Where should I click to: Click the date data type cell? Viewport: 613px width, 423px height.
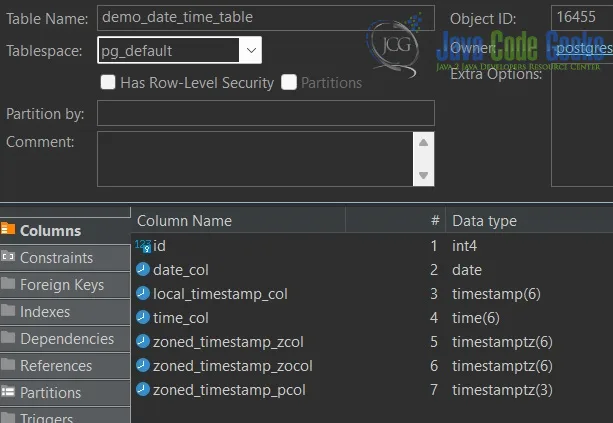tap(467, 270)
